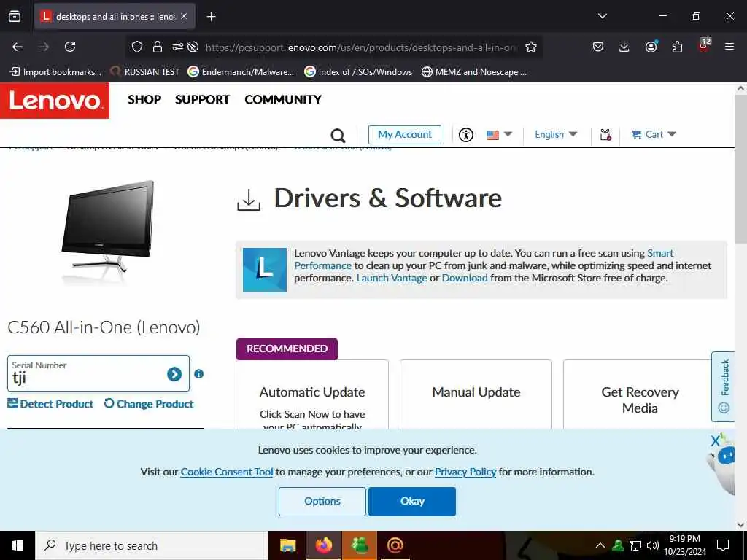
Task: Open the Windows Start menu
Action: [x=18, y=545]
